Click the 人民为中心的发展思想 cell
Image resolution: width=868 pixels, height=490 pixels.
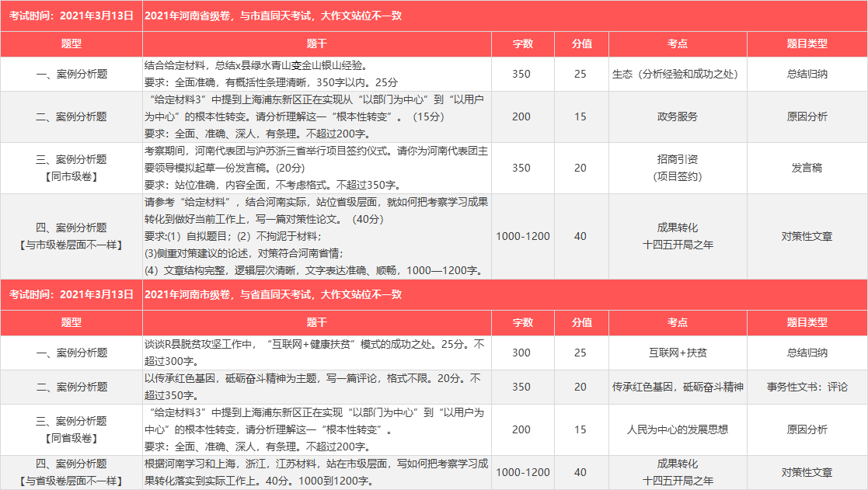pos(677,429)
